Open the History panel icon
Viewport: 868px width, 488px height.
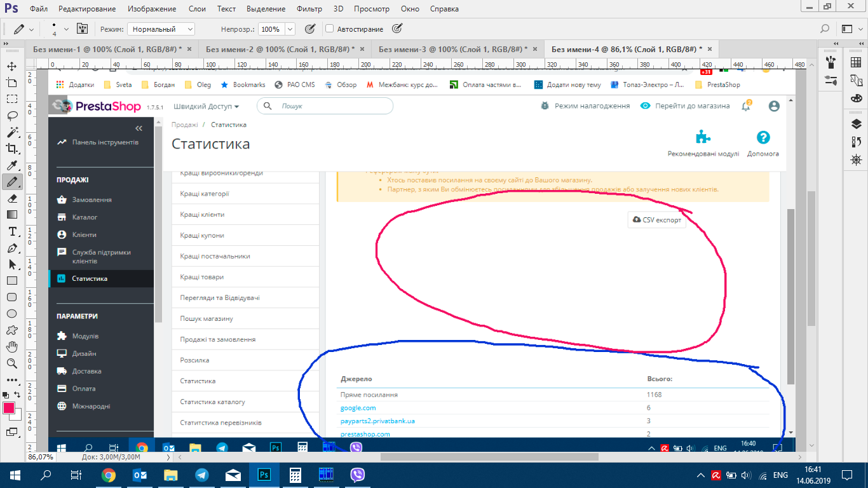[857, 142]
